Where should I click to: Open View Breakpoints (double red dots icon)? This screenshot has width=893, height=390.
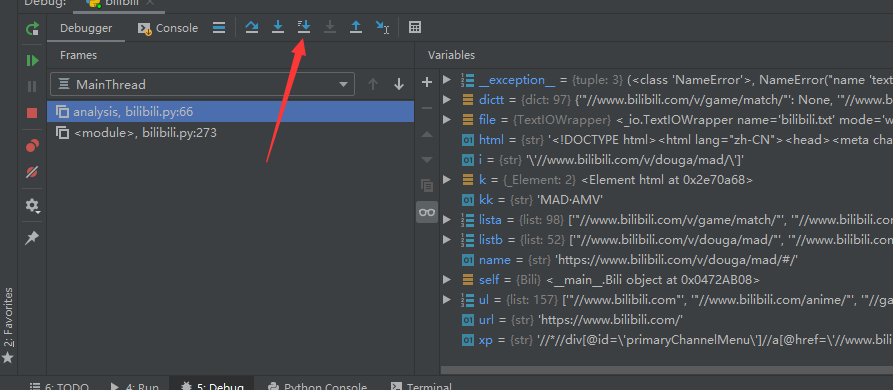click(x=32, y=146)
